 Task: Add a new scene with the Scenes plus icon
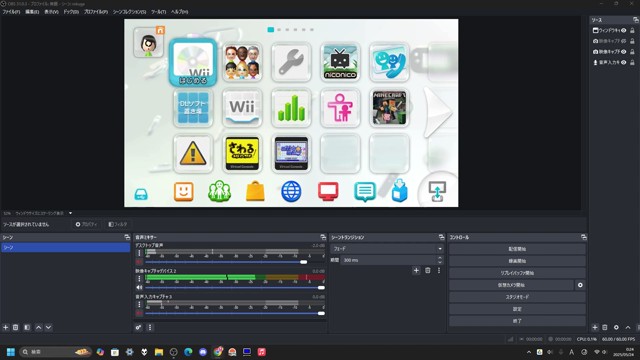click(6, 327)
